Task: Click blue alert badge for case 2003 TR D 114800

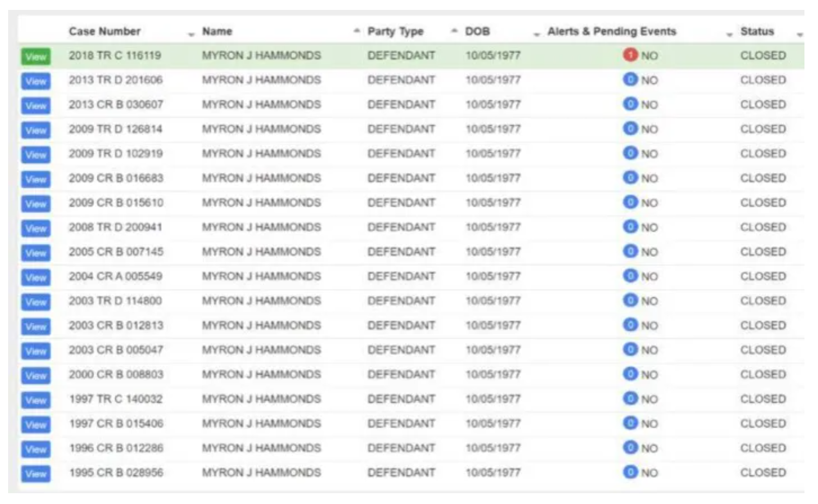Action: click(x=630, y=300)
